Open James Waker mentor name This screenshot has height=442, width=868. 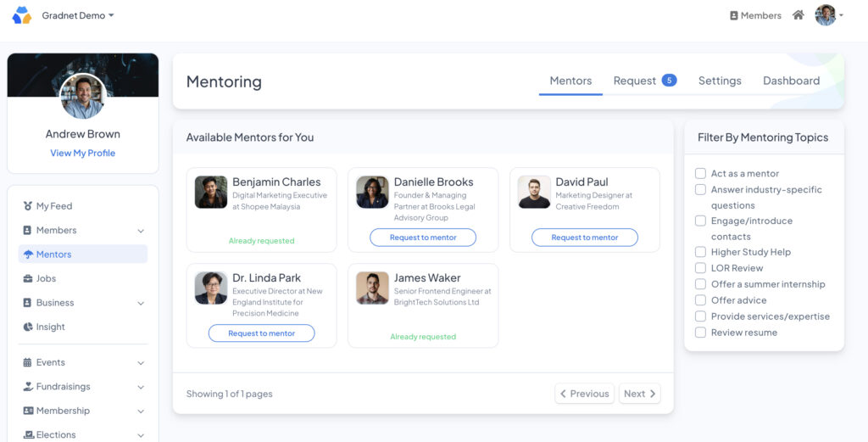click(x=427, y=278)
